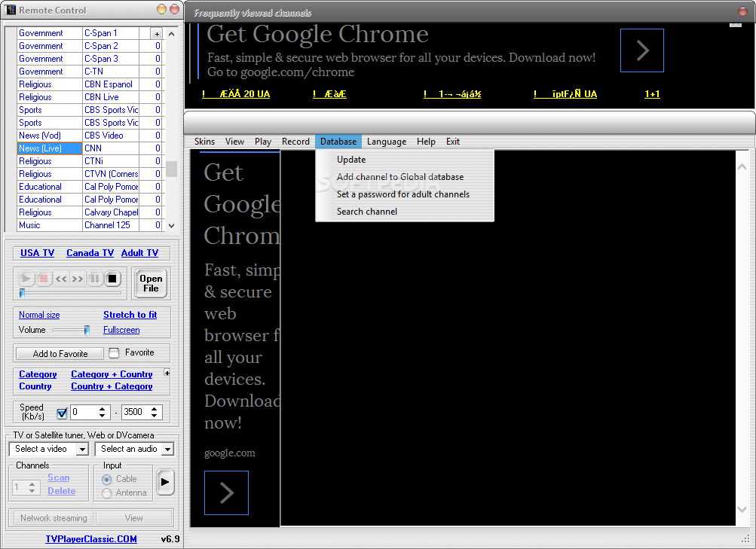Click the Pause button
The height and width of the screenshot is (549, 756).
(x=95, y=279)
